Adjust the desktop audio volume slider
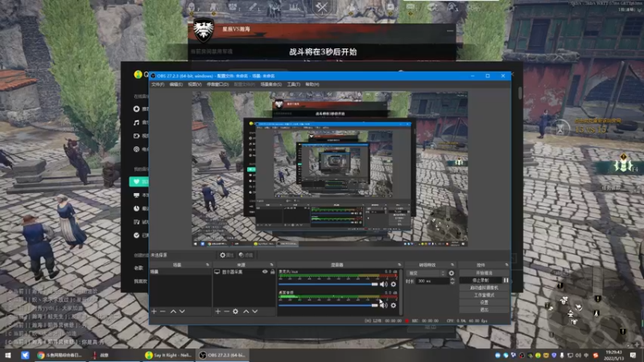Screen dimensions: 644x362 (x=328, y=306)
